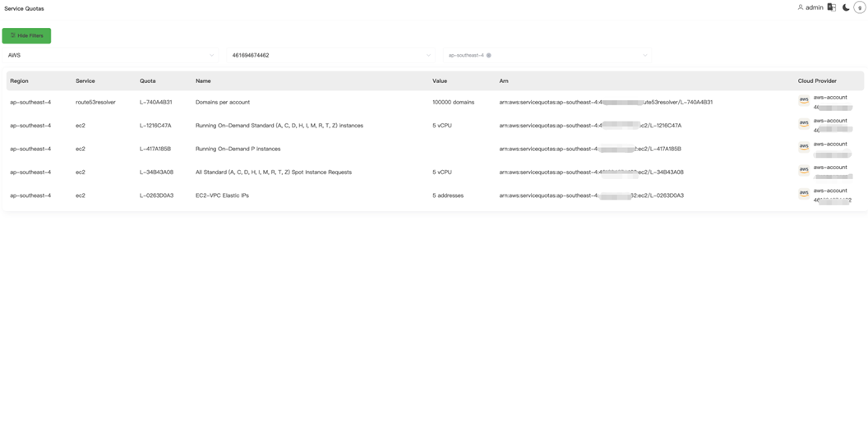868x432 pixels.
Task: Expand the ap-southeast-4 region dropdown
Action: point(547,55)
